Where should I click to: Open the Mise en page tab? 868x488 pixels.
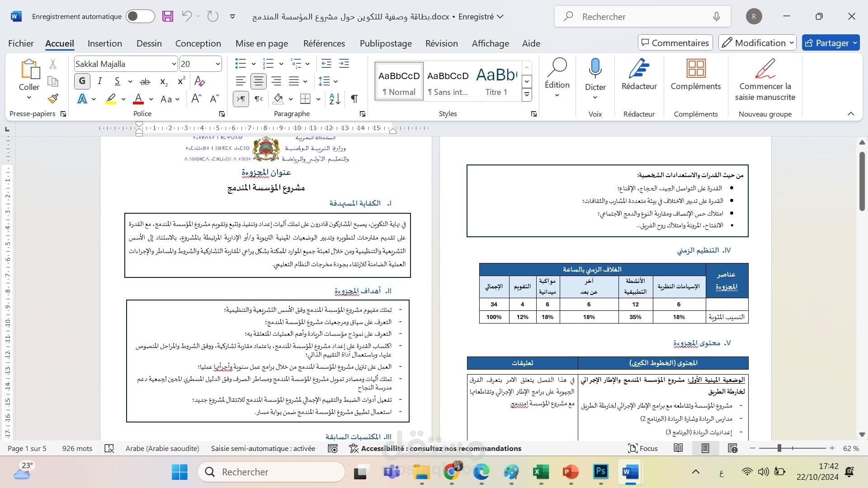click(261, 43)
